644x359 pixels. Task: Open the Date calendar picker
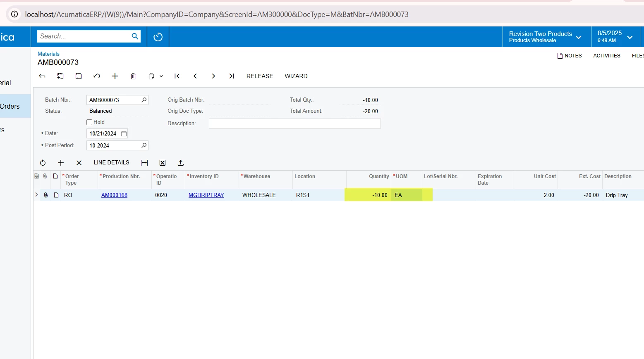[124, 133]
